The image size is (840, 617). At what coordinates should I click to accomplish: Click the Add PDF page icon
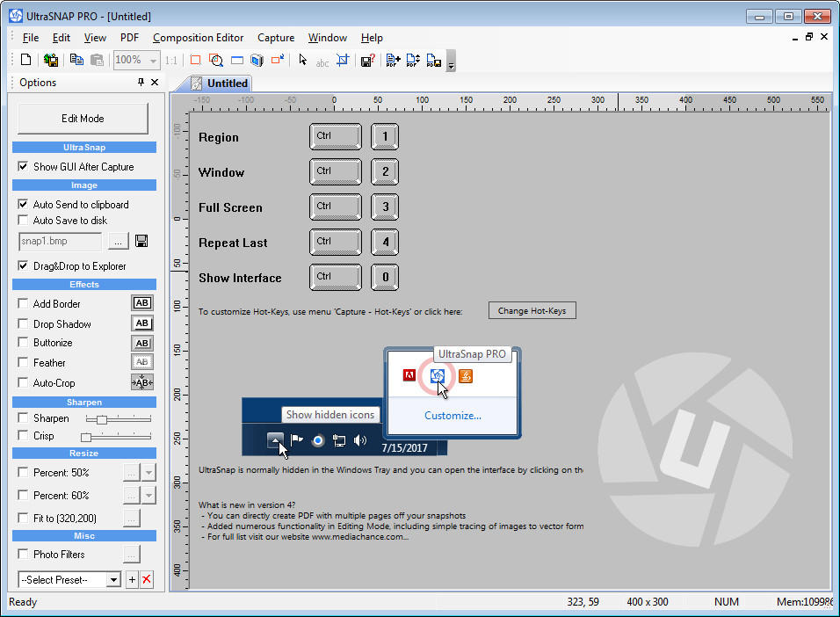click(x=393, y=61)
